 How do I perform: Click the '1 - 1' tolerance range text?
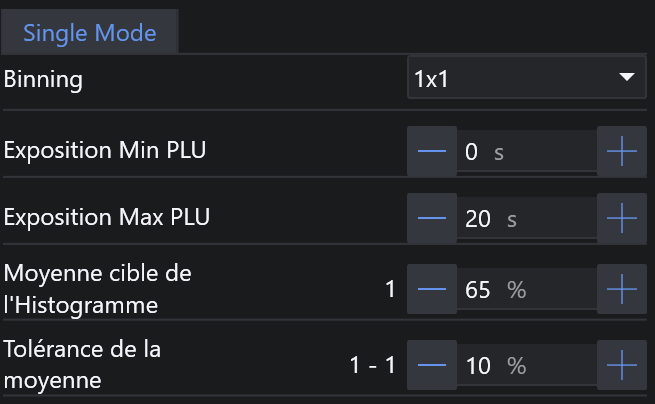372,366
